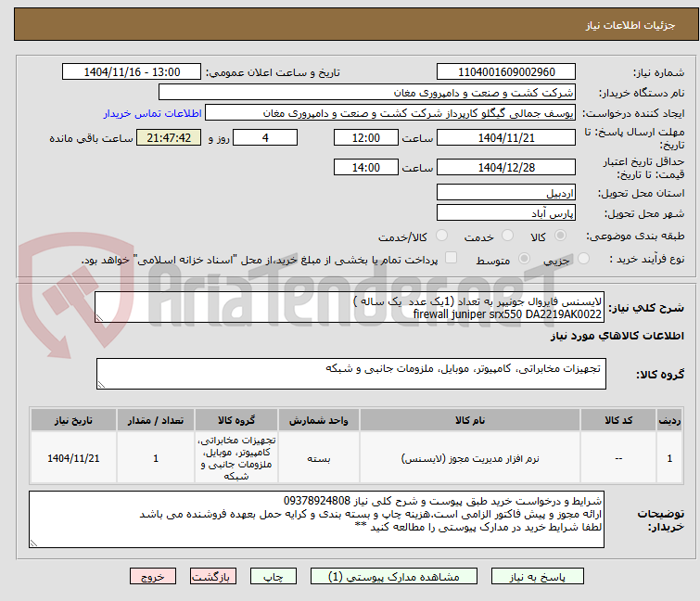Grab the resize handle of گروه کالا textarea
Image resolution: width=700 pixels, height=601 pixels.
tap(101, 385)
